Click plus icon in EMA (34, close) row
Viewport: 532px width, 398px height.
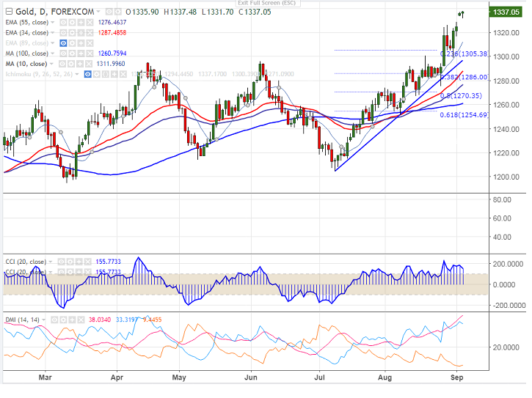pyautogui.click(x=81, y=33)
